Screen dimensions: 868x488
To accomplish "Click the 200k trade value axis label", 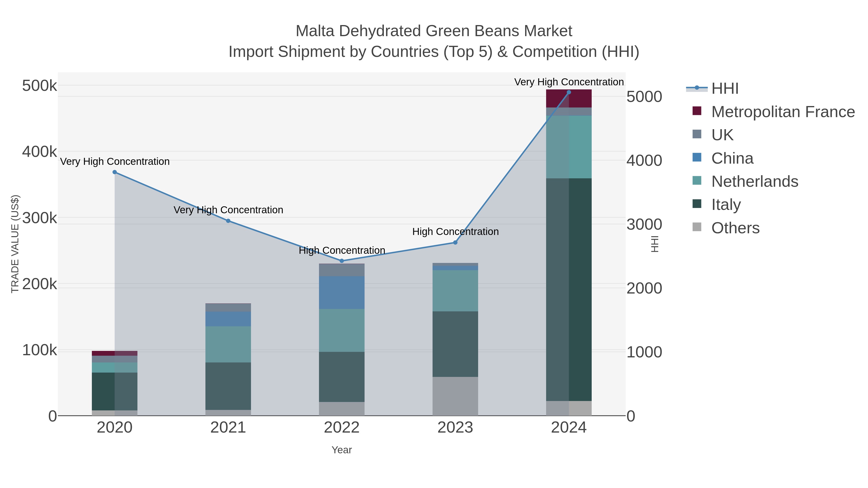I will (x=40, y=284).
